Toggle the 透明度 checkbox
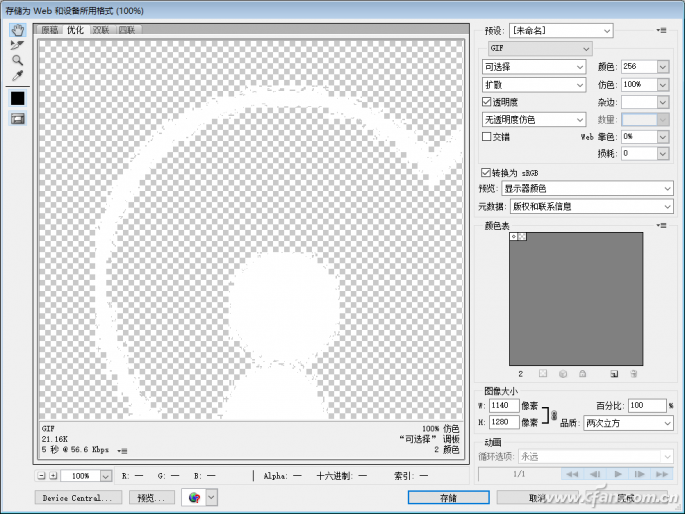685x514 pixels. click(486, 102)
